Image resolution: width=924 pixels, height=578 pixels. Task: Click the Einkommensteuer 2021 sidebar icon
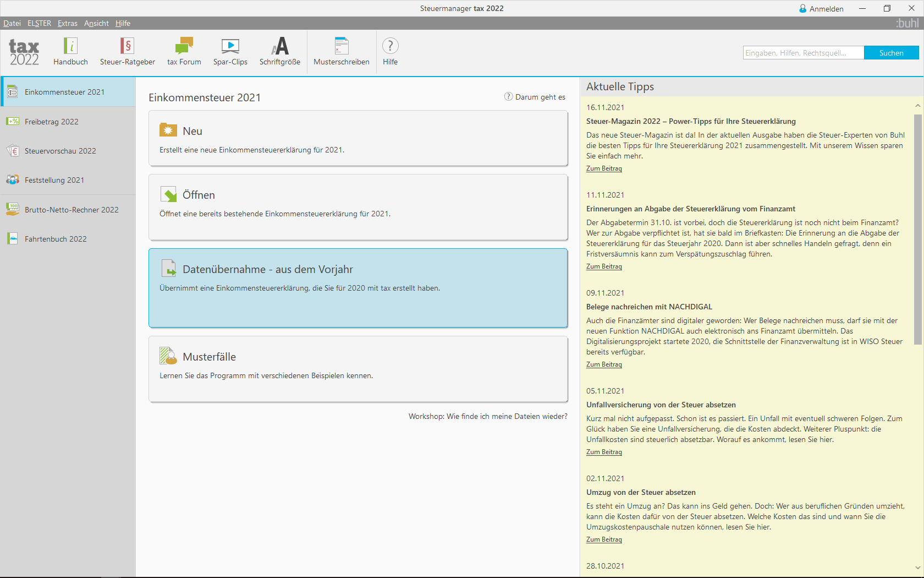tap(13, 92)
